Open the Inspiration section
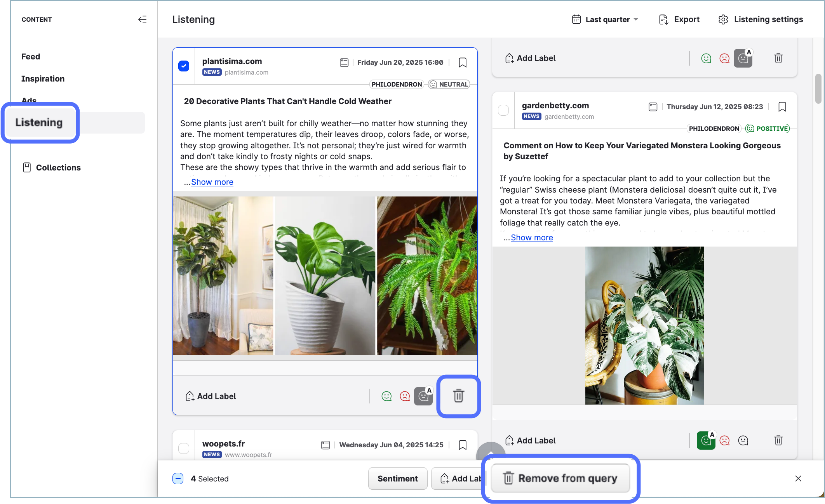The width and height of the screenshot is (825, 504). coord(43,79)
